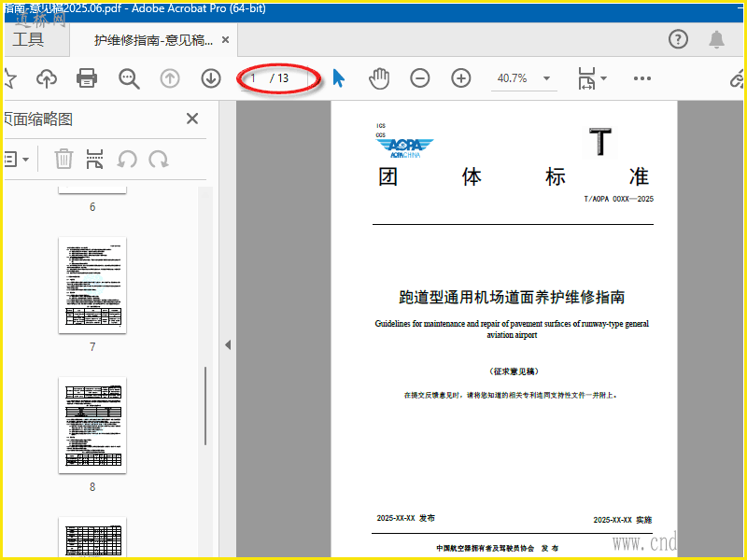Click the English title starting with Guidelines
Viewport: 747px width, 560px height.
pyautogui.click(x=512, y=329)
